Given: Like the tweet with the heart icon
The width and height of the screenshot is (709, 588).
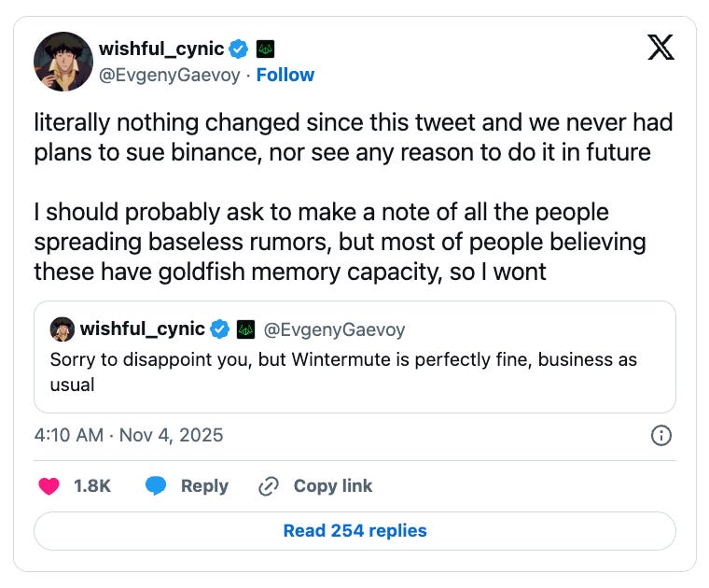Looking at the screenshot, I should (49, 486).
